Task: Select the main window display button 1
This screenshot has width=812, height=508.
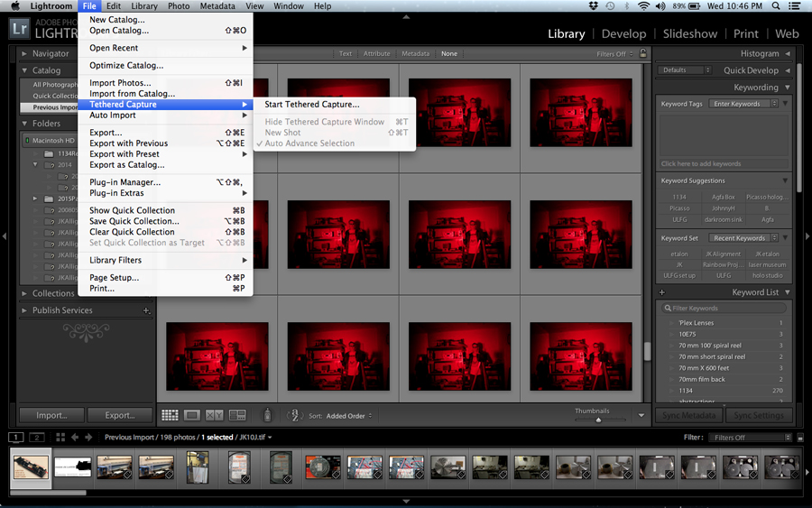Action: coord(16,438)
